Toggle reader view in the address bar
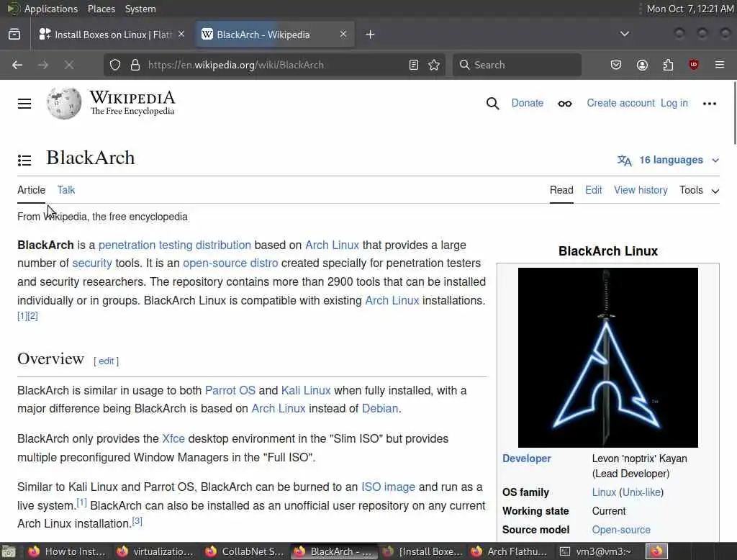Image resolution: width=737 pixels, height=560 pixels. (x=414, y=65)
